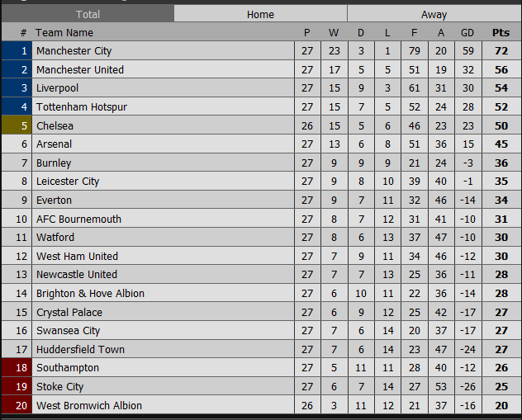Click position 18 red relegation badge
522x420 pixels.
coord(17,368)
